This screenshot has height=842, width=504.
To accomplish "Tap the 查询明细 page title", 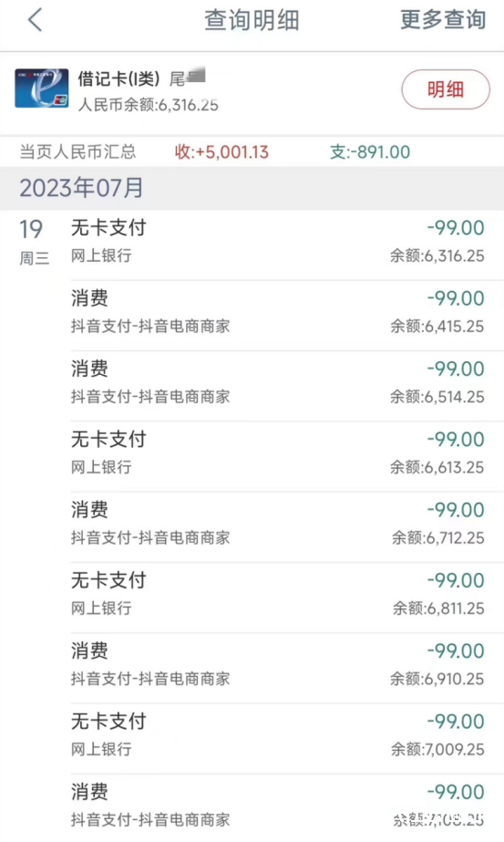I will [x=252, y=20].
